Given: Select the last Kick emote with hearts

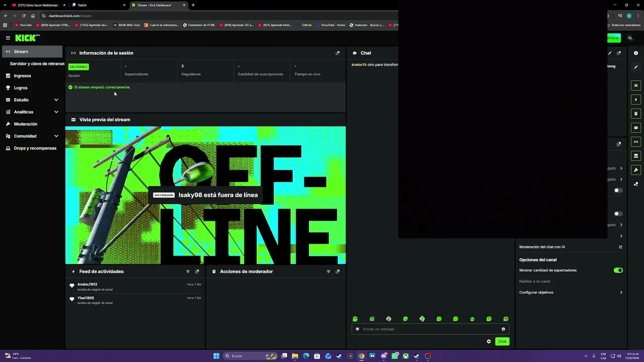Looking at the screenshot, I should pyautogui.click(x=506, y=319).
